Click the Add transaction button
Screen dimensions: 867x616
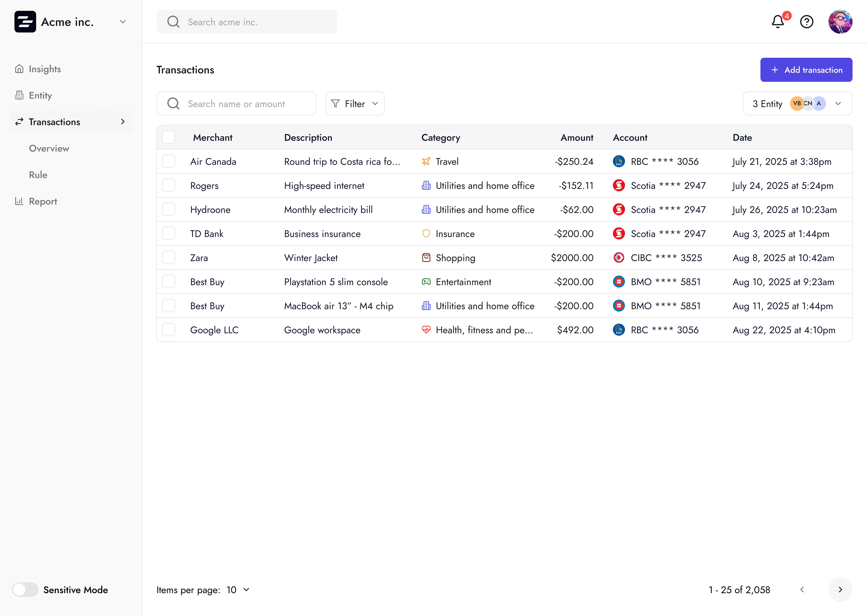tap(806, 70)
